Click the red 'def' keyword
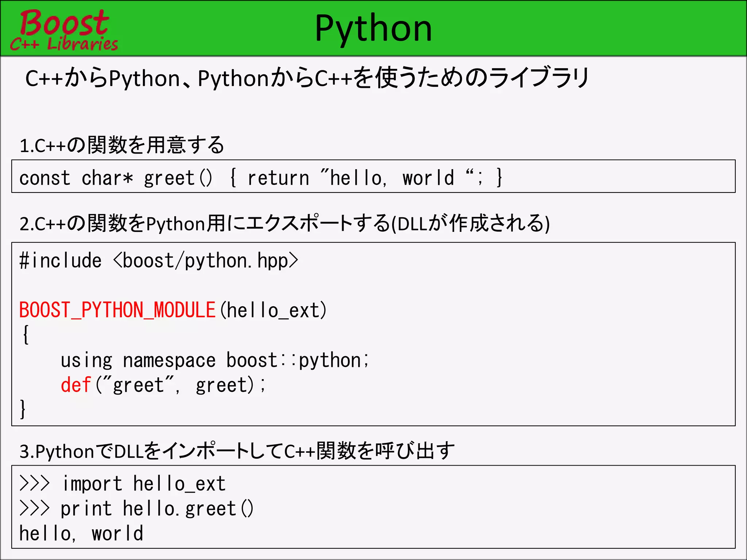The width and height of the screenshot is (747, 560). point(76,385)
